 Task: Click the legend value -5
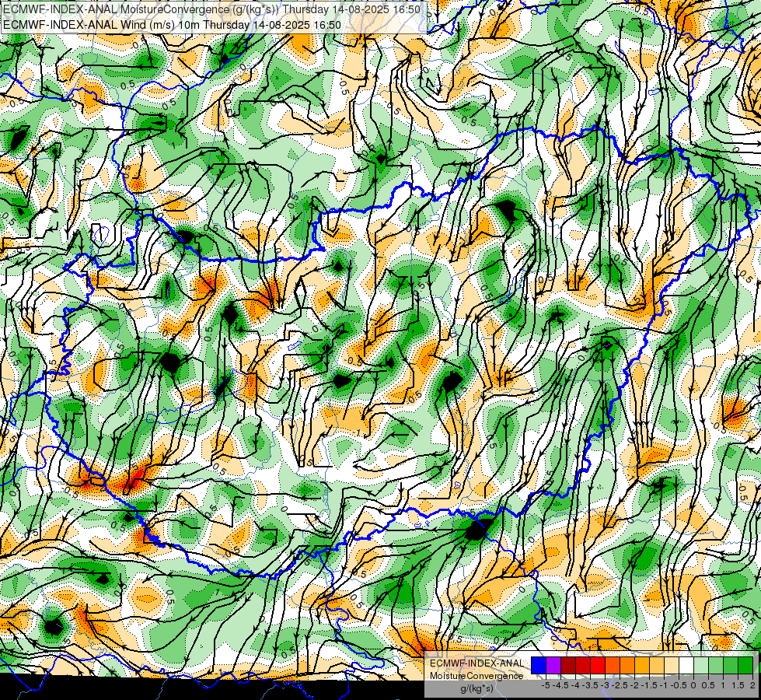pyautogui.click(x=546, y=685)
